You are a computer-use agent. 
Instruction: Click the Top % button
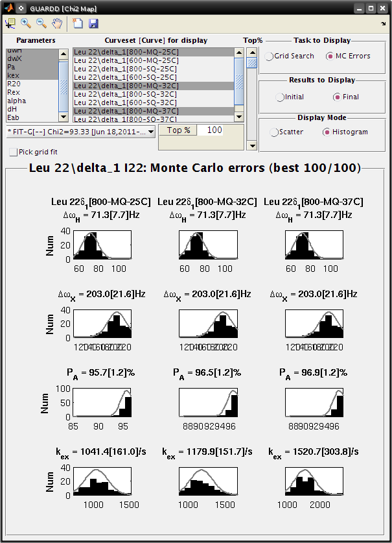[x=178, y=130]
